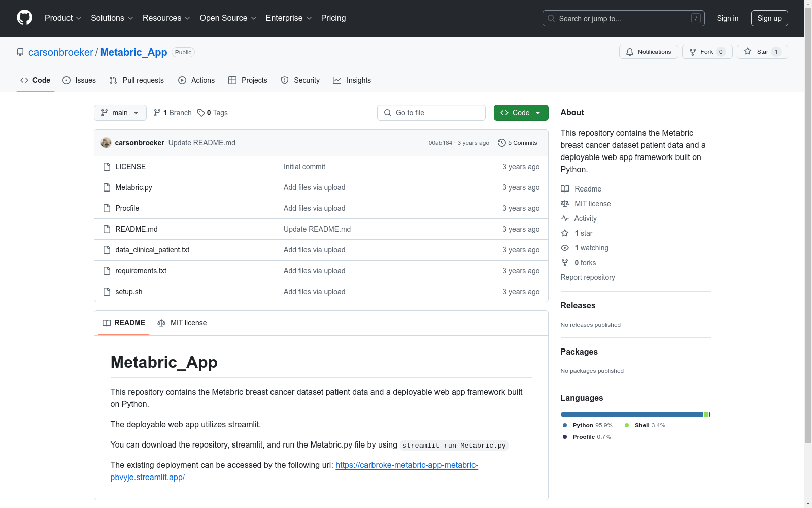
Task: Open the Pull requests tab
Action: (x=137, y=80)
